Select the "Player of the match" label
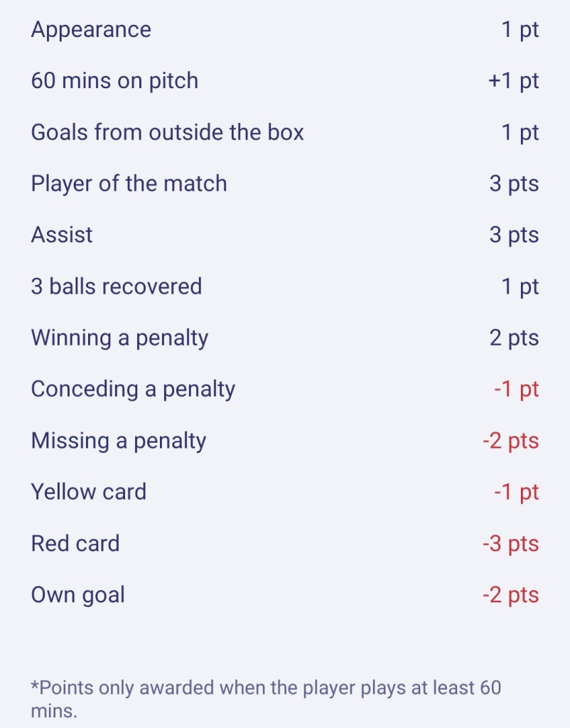The height and width of the screenshot is (728, 570). pos(129,183)
